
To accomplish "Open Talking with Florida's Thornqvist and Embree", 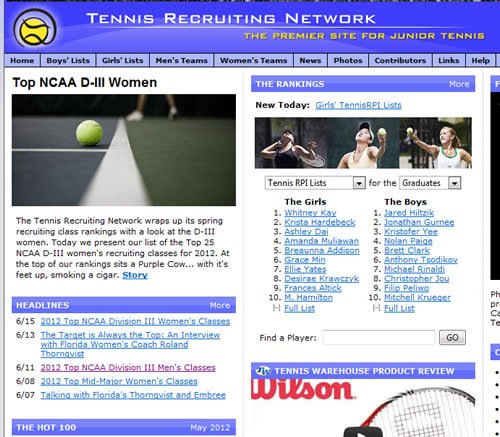I will 133,395.
